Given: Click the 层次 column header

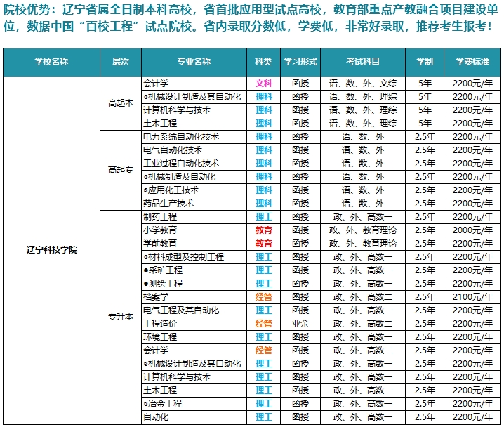Looking at the screenshot, I should click(121, 62).
